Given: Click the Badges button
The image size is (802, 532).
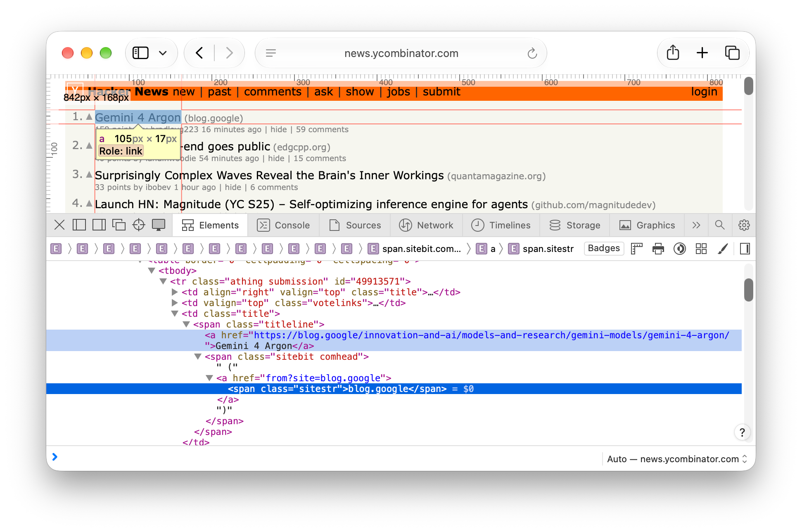Looking at the screenshot, I should (604, 248).
